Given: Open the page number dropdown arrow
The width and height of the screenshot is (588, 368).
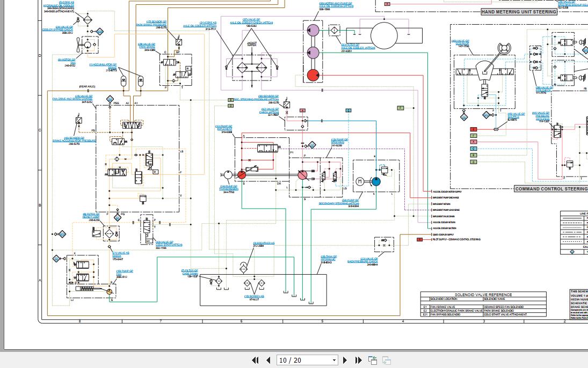Looking at the screenshot, I should point(334,360).
